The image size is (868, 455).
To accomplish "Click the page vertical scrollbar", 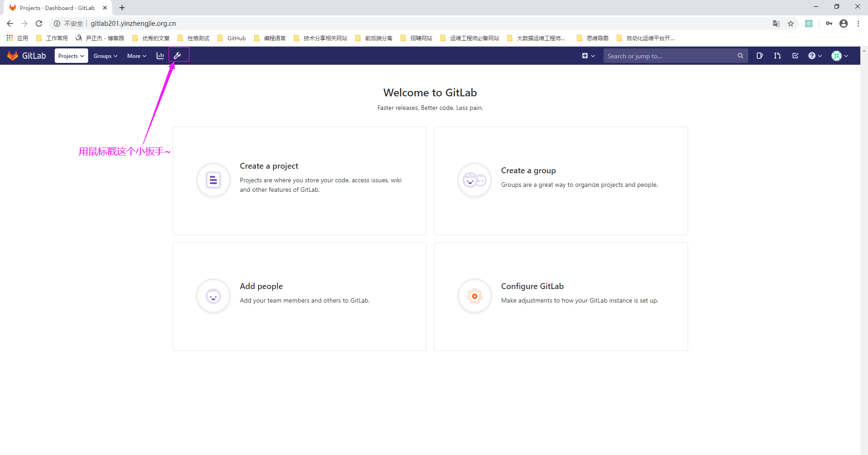I will (864, 251).
